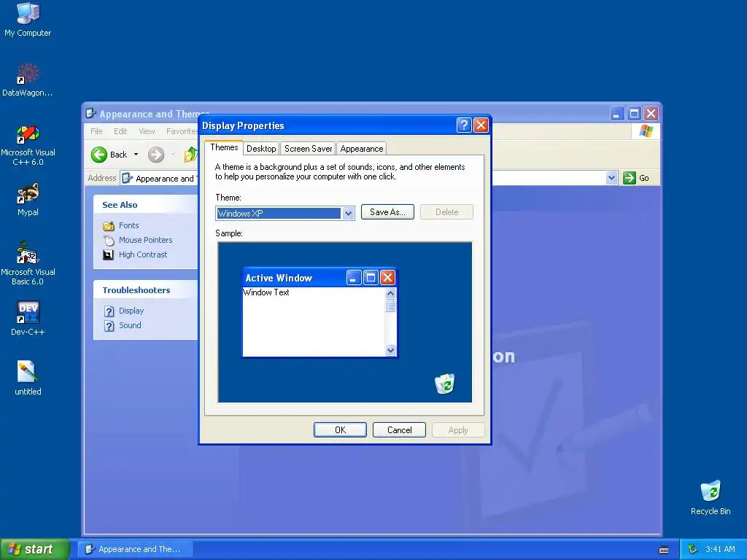Click the green Back arrow icon
This screenshot has height=560, width=747.
click(x=99, y=155)
